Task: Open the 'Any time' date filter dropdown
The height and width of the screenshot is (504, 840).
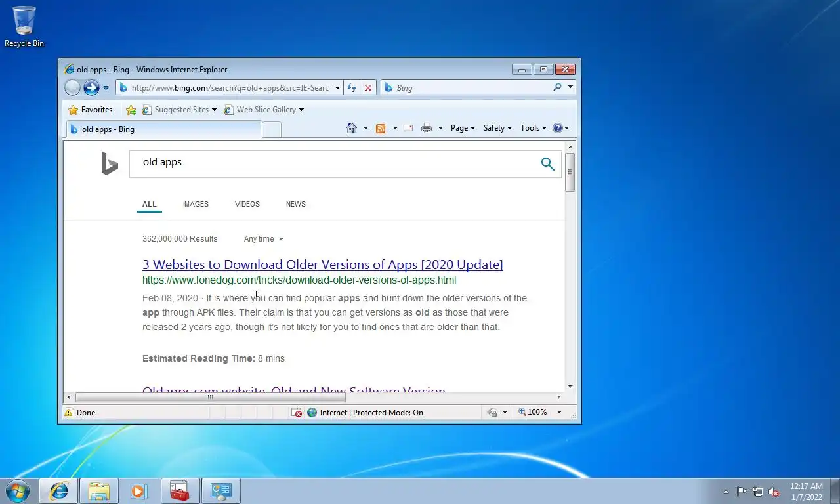Action: (264, 239)
